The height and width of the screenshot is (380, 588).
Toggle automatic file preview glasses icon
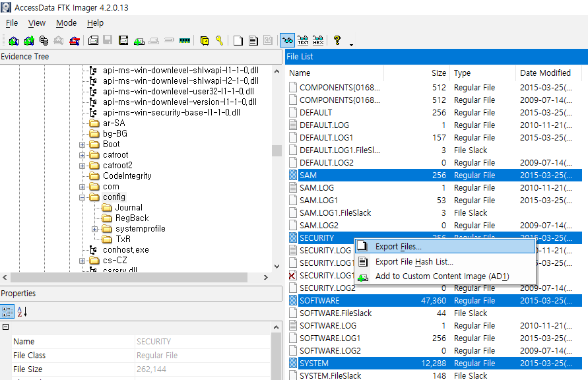click(288, 40)
